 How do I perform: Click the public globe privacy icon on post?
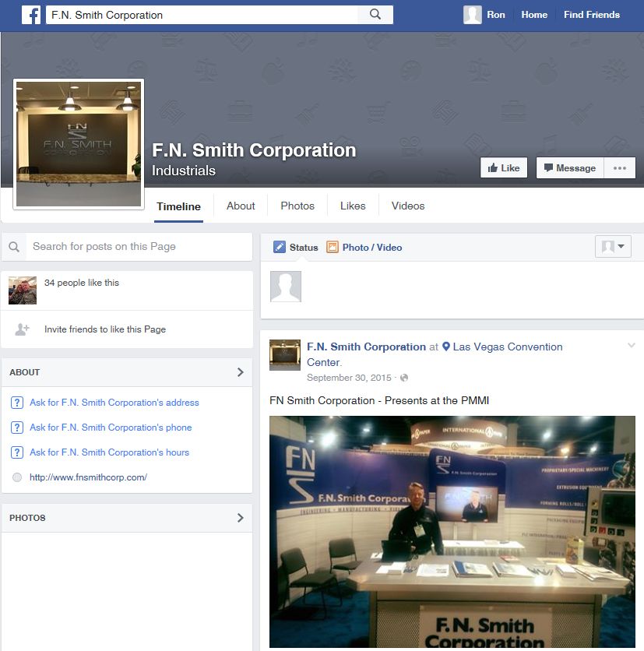click(x=404, y=378)
